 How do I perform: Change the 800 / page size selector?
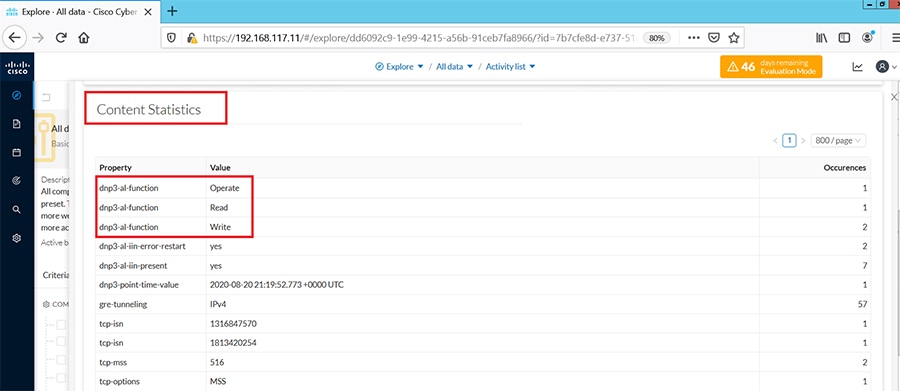tap(839, 141)
